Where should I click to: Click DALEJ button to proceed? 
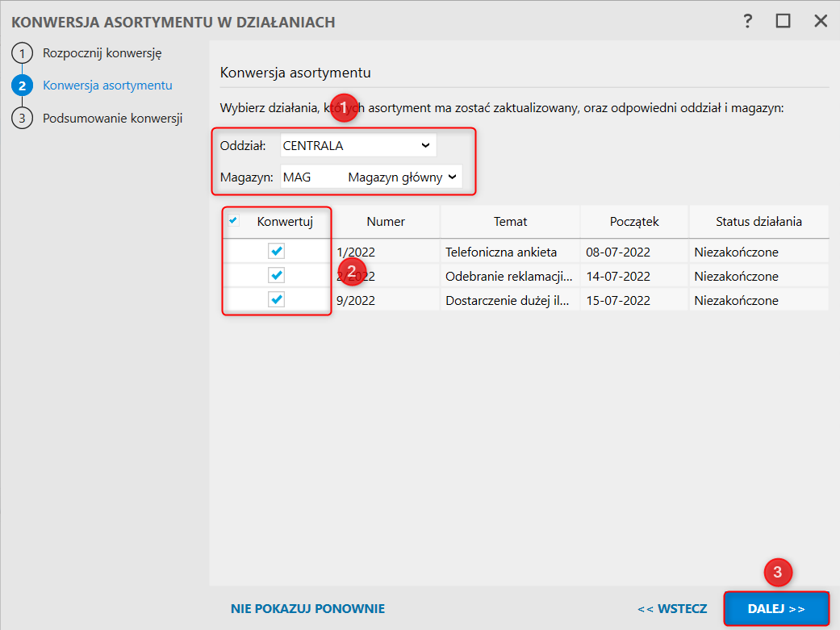click(x=775, y=609)
